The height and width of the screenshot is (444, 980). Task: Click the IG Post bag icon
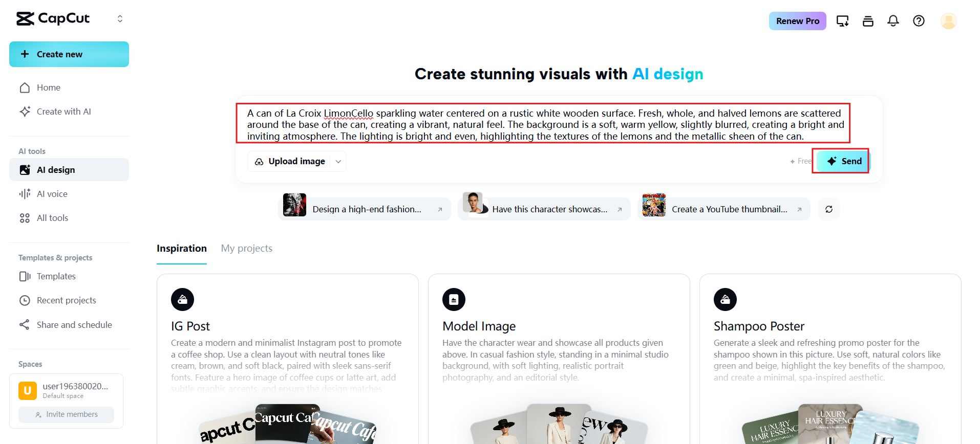pos(182,300)
